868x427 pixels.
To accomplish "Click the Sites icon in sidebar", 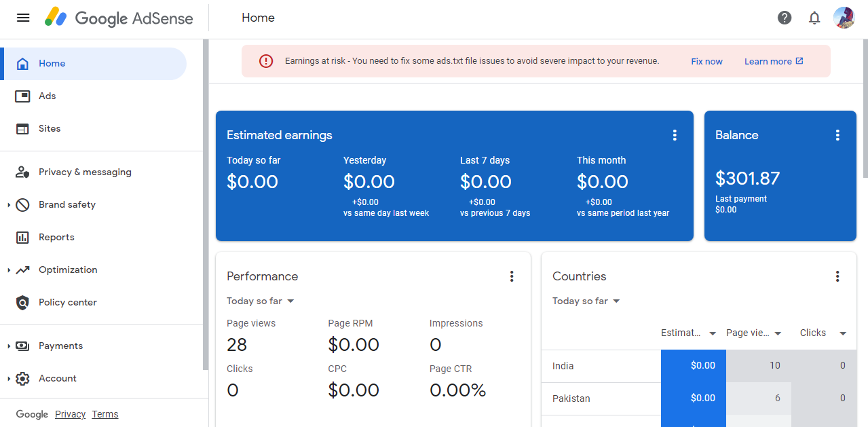I will click(x=22, y=128).
